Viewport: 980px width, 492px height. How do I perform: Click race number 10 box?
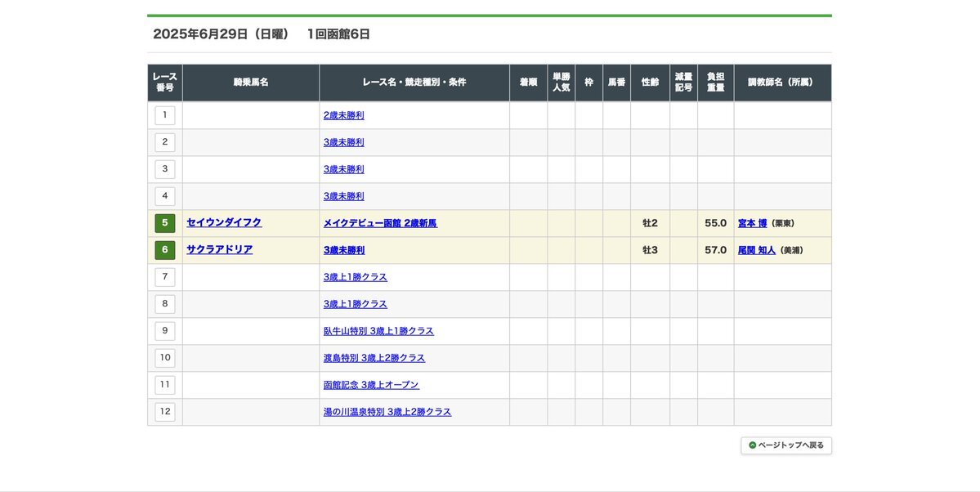click(165, 358)
